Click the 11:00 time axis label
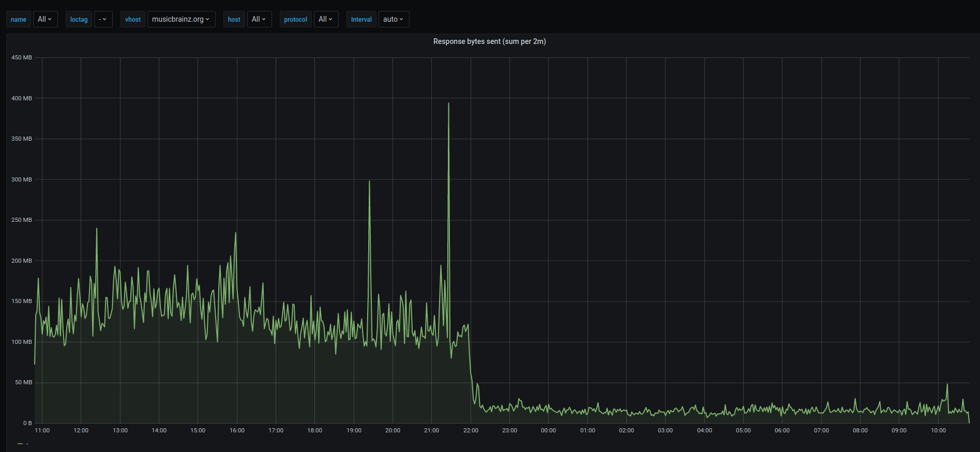The height and width of the screenshot is (452, 980). 42,430
